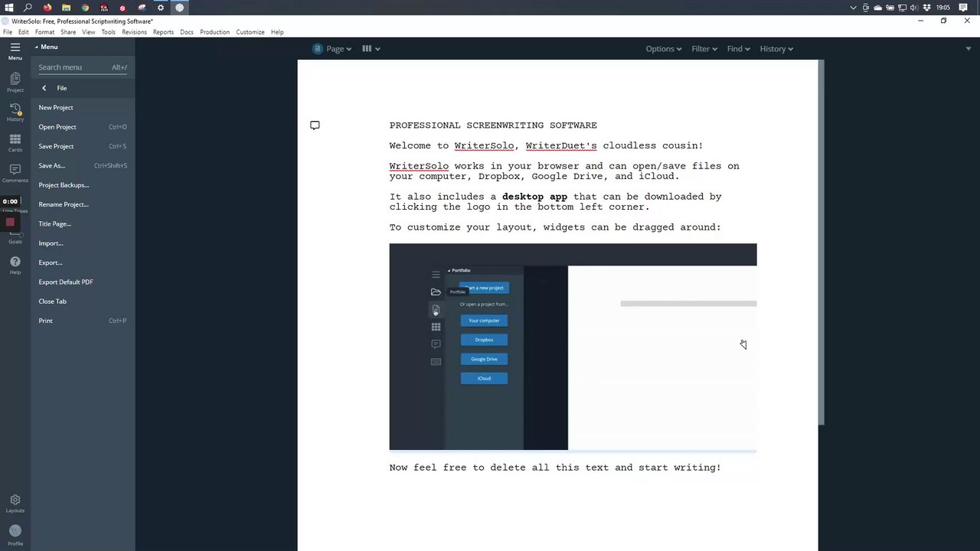Open the View menu
This screenshot has height=551, width=980.
[89, 32]
